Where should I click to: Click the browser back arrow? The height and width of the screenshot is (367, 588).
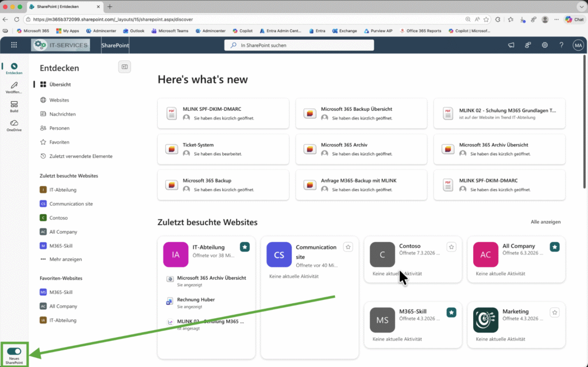[5, 19]
